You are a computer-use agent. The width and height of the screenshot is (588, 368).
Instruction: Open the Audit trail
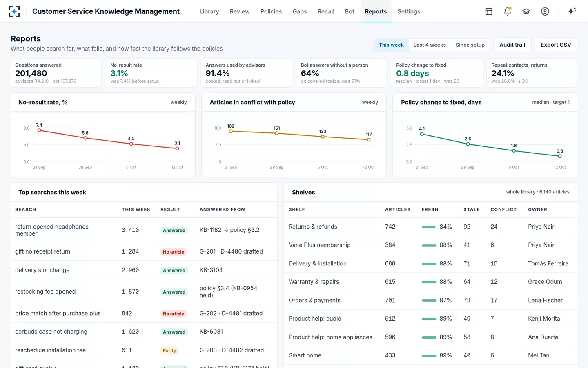(x=512, y=45)
